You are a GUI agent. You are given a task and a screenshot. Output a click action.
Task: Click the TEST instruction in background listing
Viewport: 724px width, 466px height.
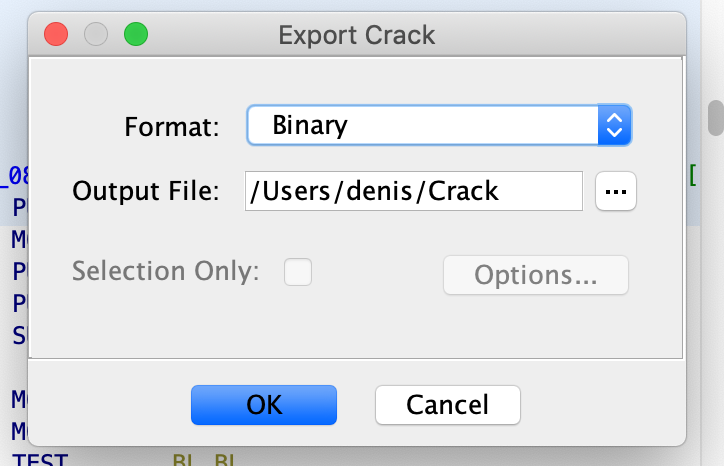click(40, 460)
